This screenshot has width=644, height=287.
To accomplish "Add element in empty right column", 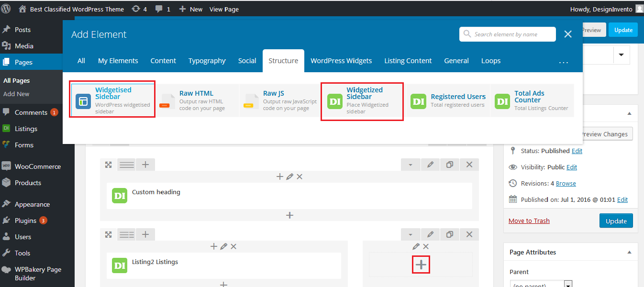I will pyautogui.click(x=421, y=265).
